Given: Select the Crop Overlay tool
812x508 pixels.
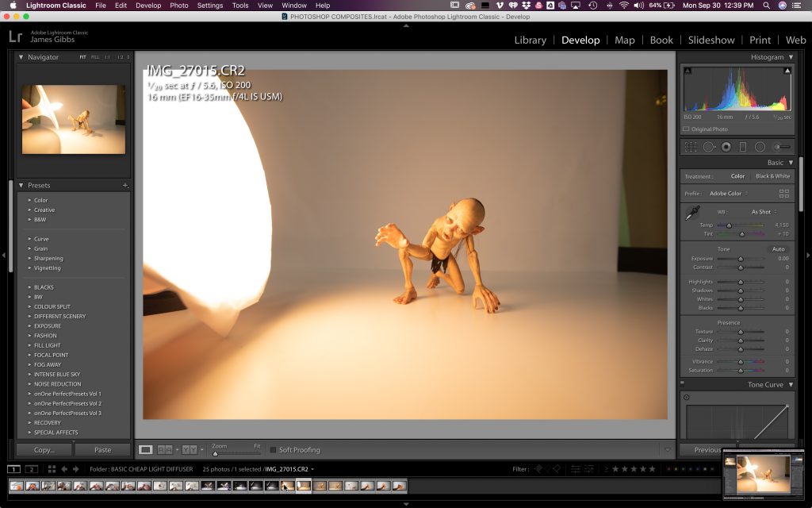Looking at the screenshot, I should coord(691,147).
